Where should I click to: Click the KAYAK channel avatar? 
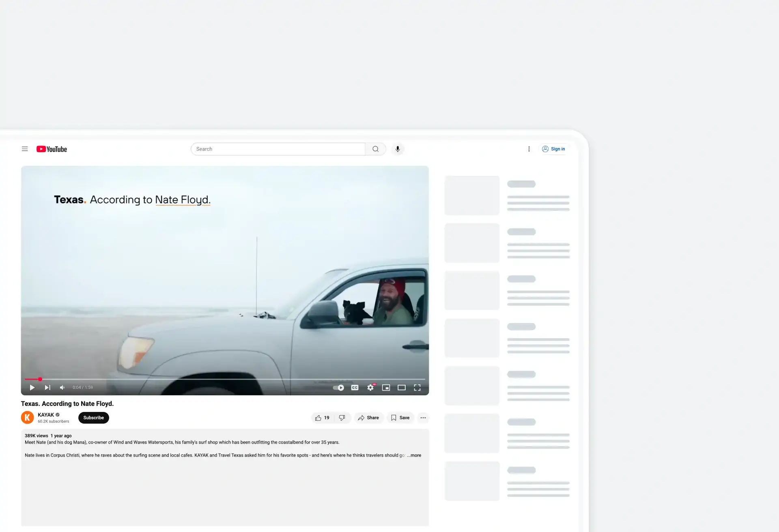click(x=27, y=417)
